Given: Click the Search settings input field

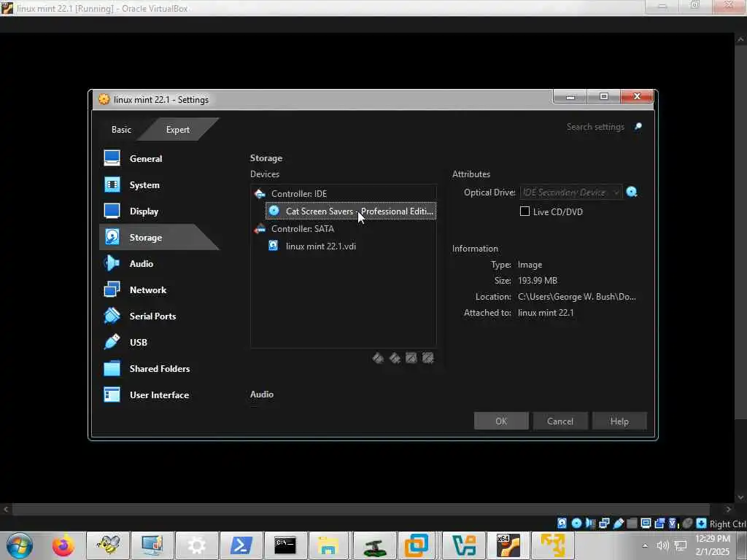Looking at the screenshot, I should 595,127.
